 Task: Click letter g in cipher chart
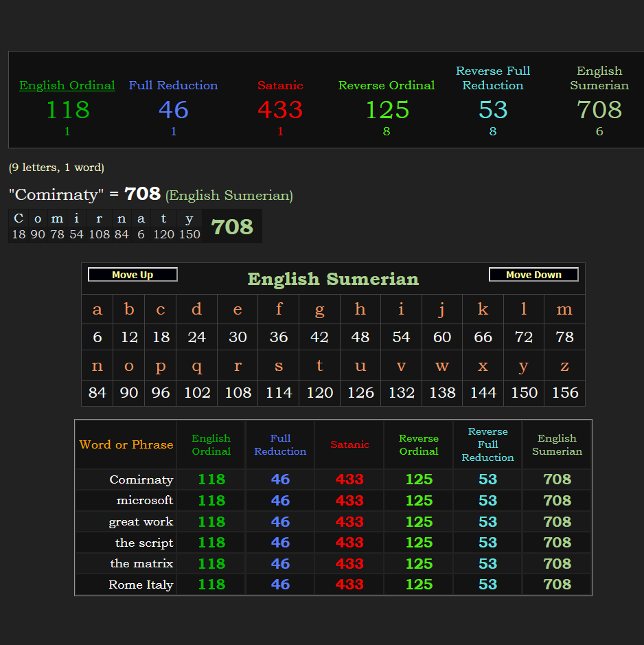click(x=319, y=309)
